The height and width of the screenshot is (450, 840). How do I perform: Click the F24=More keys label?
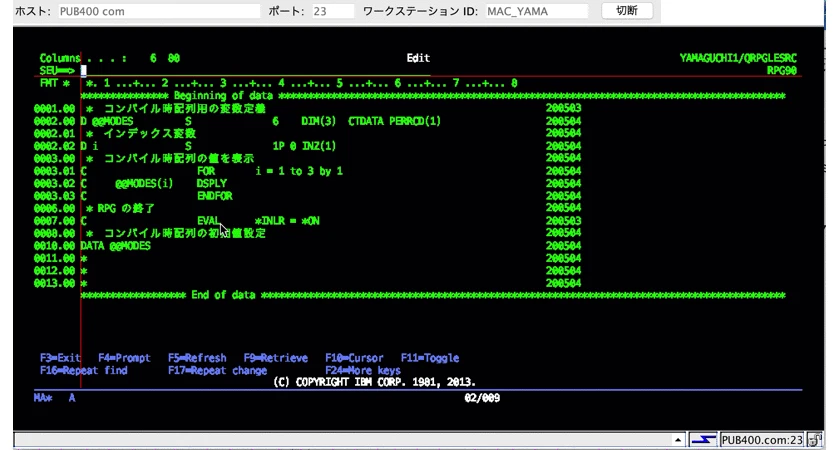[363, 370]
